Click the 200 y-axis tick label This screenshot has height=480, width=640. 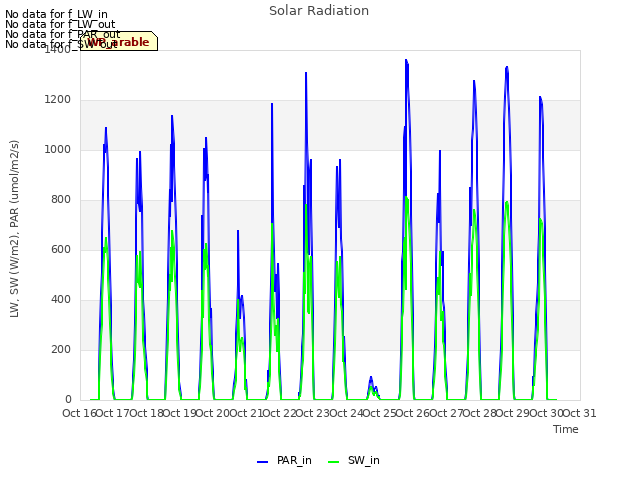[x=61, y=349]
